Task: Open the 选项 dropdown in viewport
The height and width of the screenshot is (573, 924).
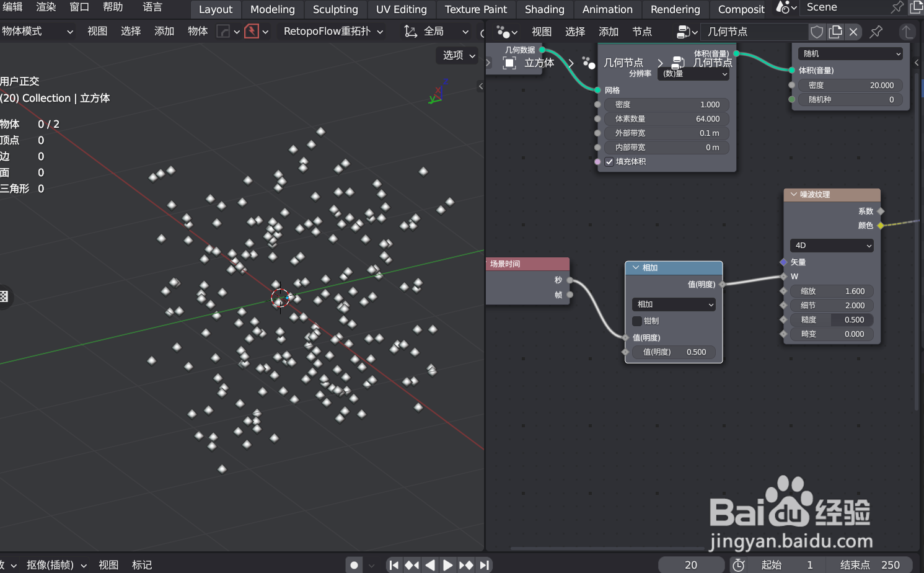Action: coord(459,55)
